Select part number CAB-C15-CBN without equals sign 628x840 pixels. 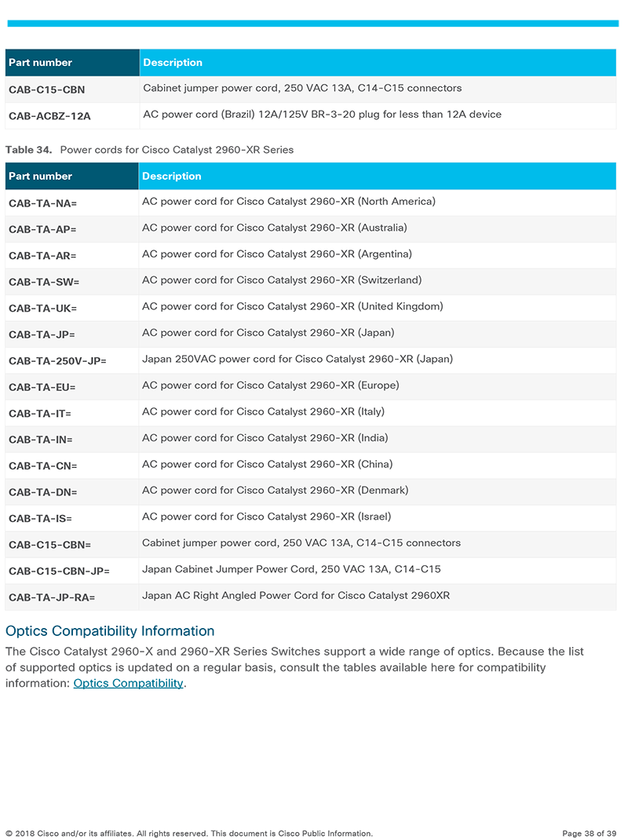(x=46, y=89)
